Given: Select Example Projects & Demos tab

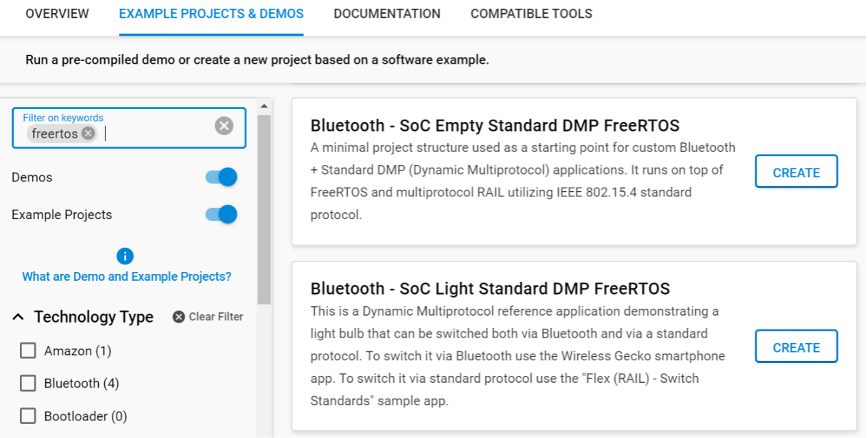Looking at the screenshot, I should click(x=211, y=14).
